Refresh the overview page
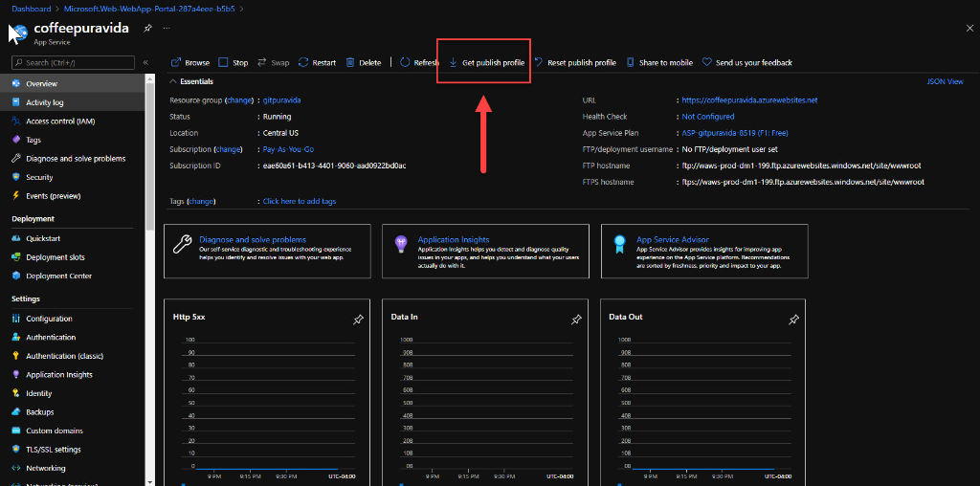The height and width of the screenshot is (486, 980). [419, 62]
